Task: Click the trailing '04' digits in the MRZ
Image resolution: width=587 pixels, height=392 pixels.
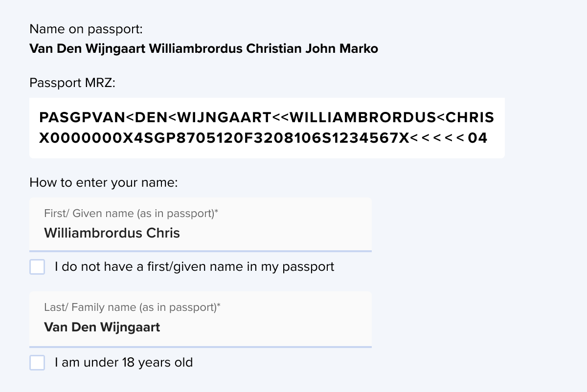Action: click(x=477, y=138)
